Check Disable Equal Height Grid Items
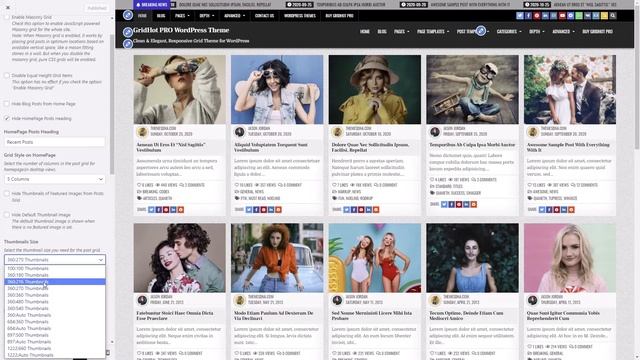Screen dimensions: 640x360 click(x=7, y=76)
